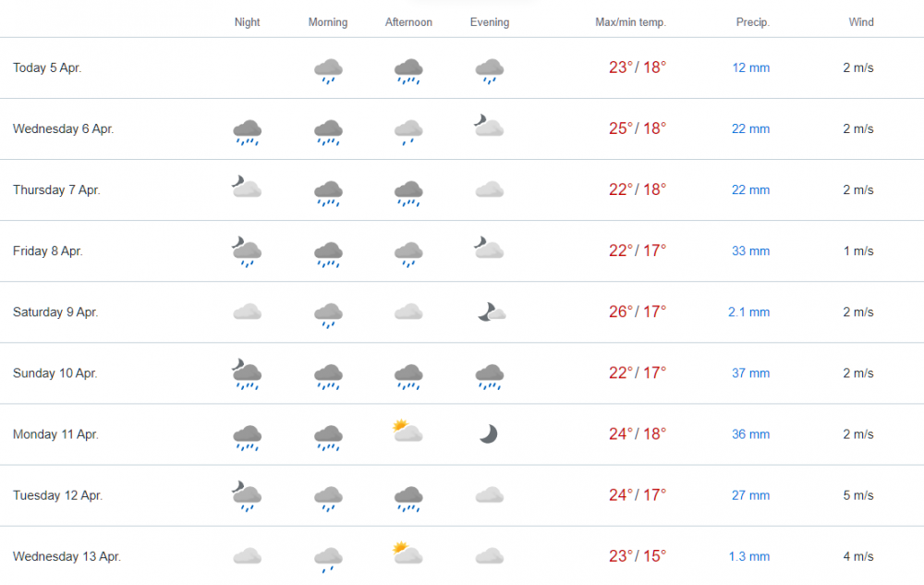Click the Max/min temp. column header
The width and height of the screenshot is (924, 585).
pyautogui.click(x=630, y=22)
